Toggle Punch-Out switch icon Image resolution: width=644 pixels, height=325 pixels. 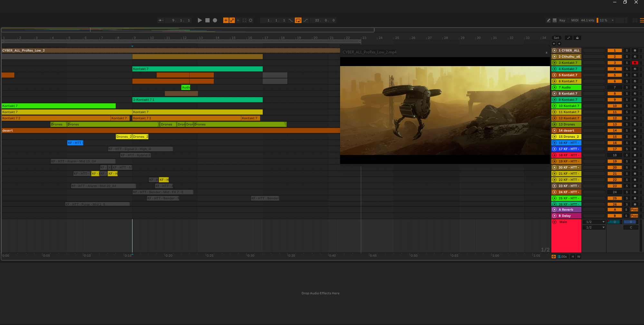tap(306, 20)
